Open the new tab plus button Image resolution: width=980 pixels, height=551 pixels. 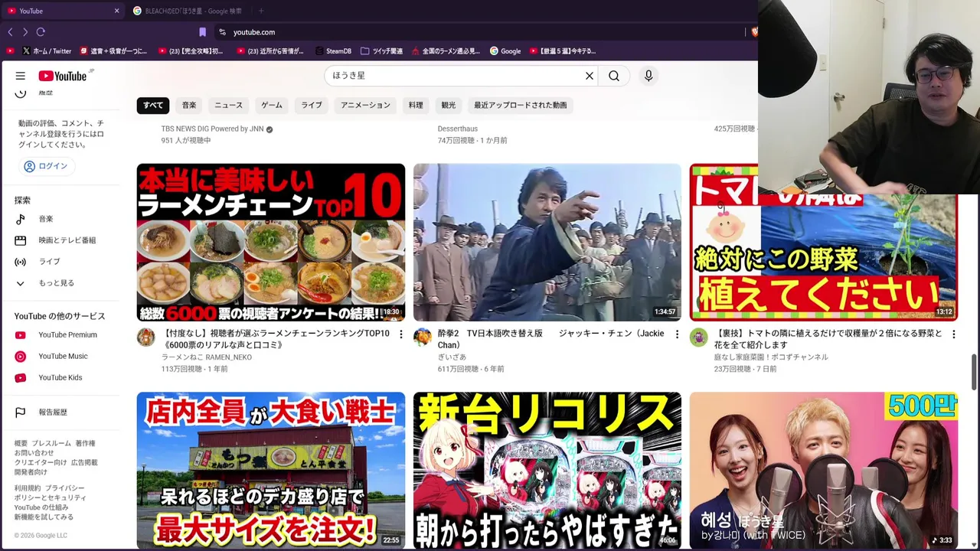pyautogui.click(x=261, y=11)
